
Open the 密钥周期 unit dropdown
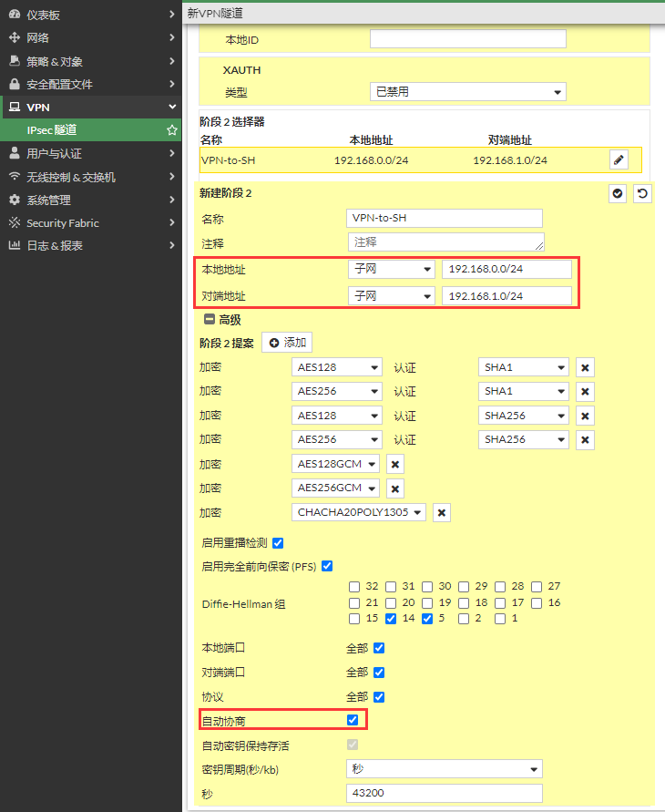(x=444, y=769)
